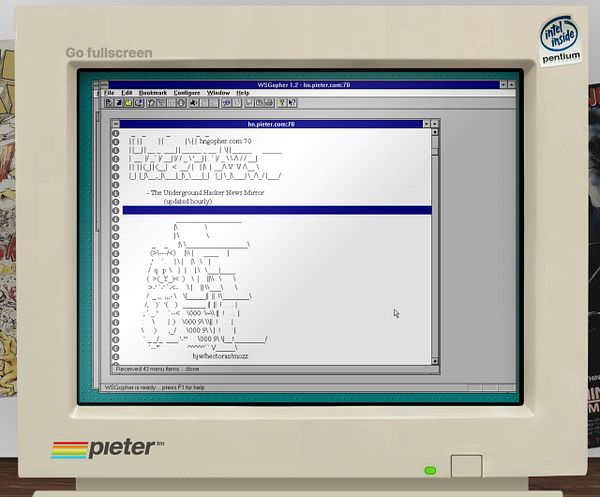Click the toolbar icon right of the house
Viewport: 600px width, 497px height.
pyautogui.click(x=161, y=103)
